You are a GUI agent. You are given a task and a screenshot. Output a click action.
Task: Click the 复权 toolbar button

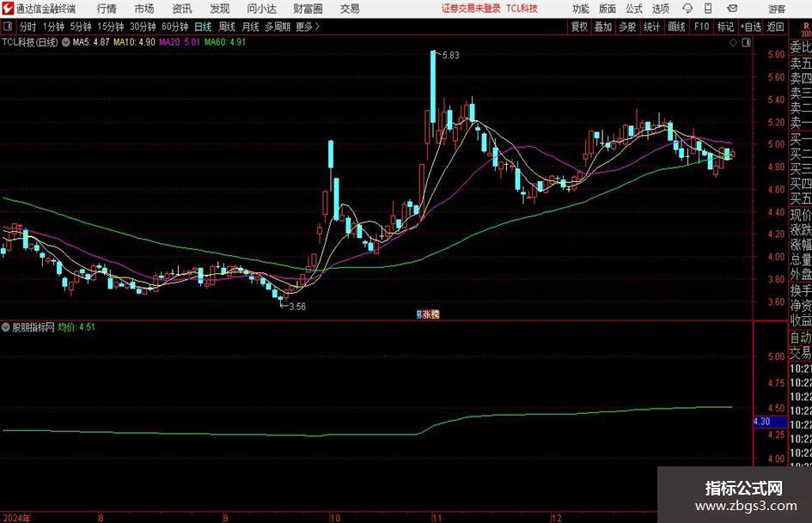click(579, 27)
